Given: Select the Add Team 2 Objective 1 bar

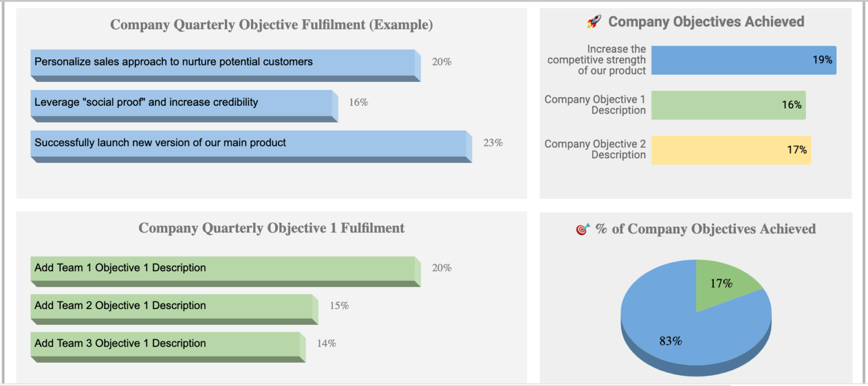Looking at the screenshot, I should (173, 306).
